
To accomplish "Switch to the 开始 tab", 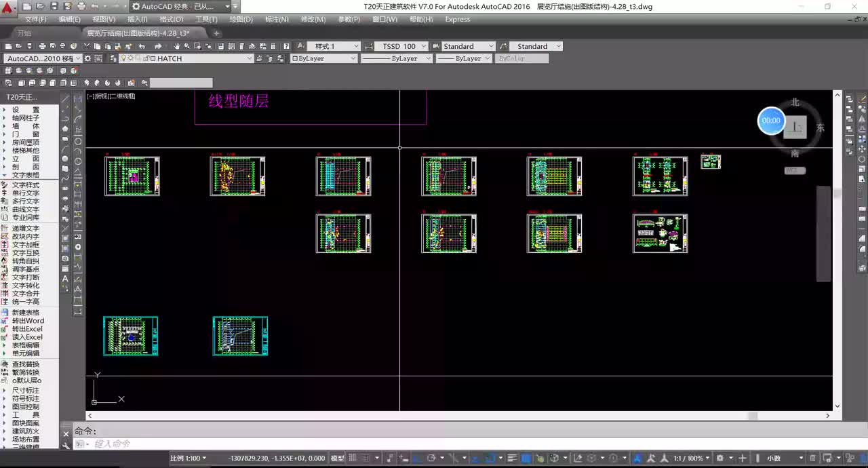I will pos(24,33).
